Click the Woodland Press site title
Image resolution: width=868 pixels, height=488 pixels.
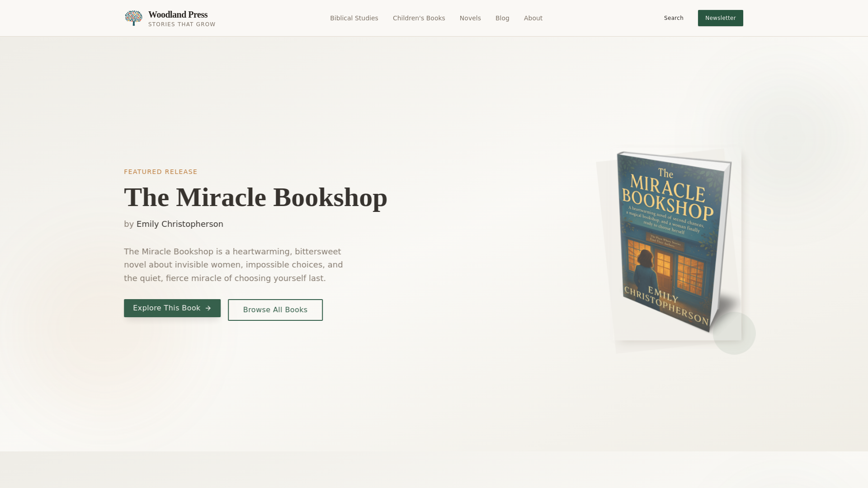[x=178, y=14]
